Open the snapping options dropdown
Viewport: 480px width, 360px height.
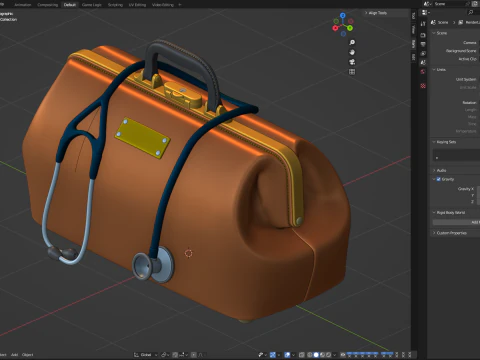[x=184, y=355]
